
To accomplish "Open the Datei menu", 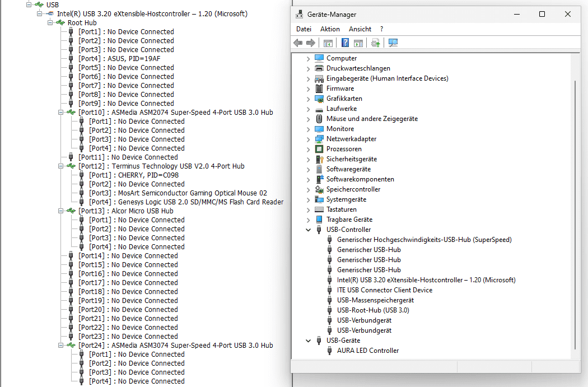I will coord(304,29).
